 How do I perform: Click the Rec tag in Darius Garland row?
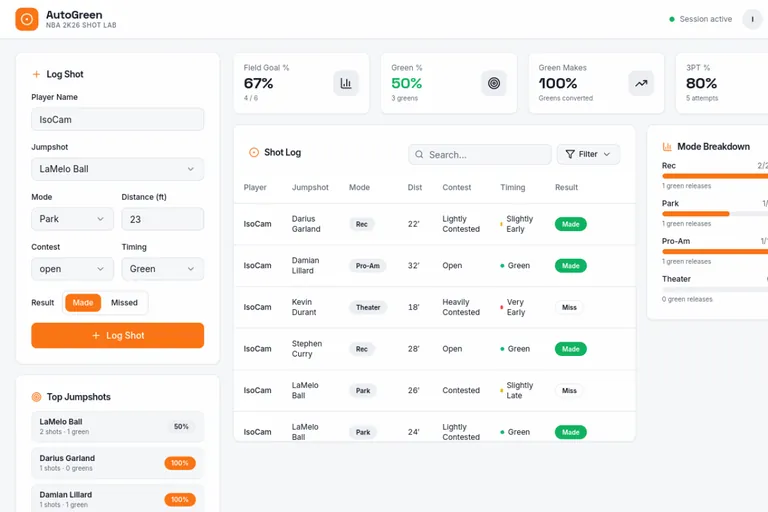click(x=361, y=224)
